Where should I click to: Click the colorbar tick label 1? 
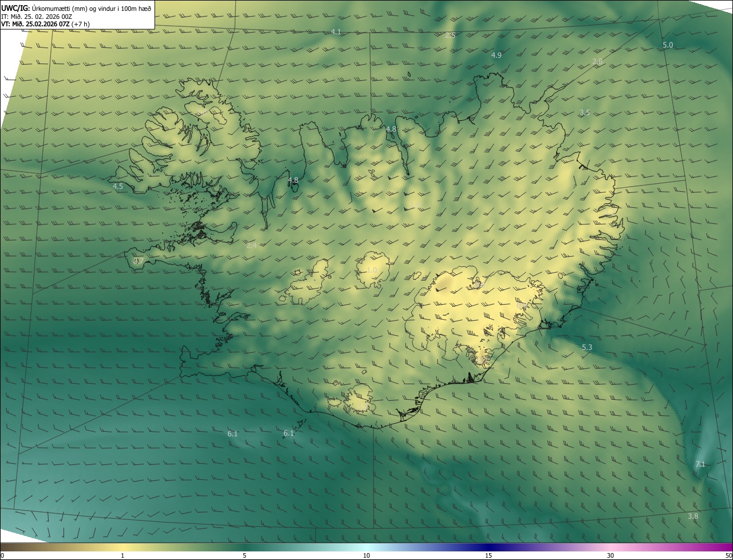pos(123,555)
